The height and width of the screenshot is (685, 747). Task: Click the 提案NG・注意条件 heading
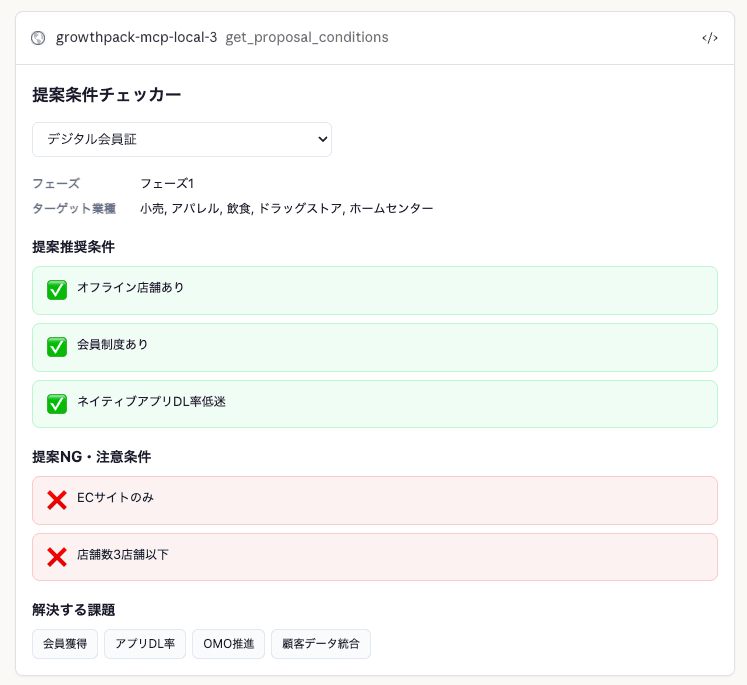pyautogui.click(x=91, y=457)
